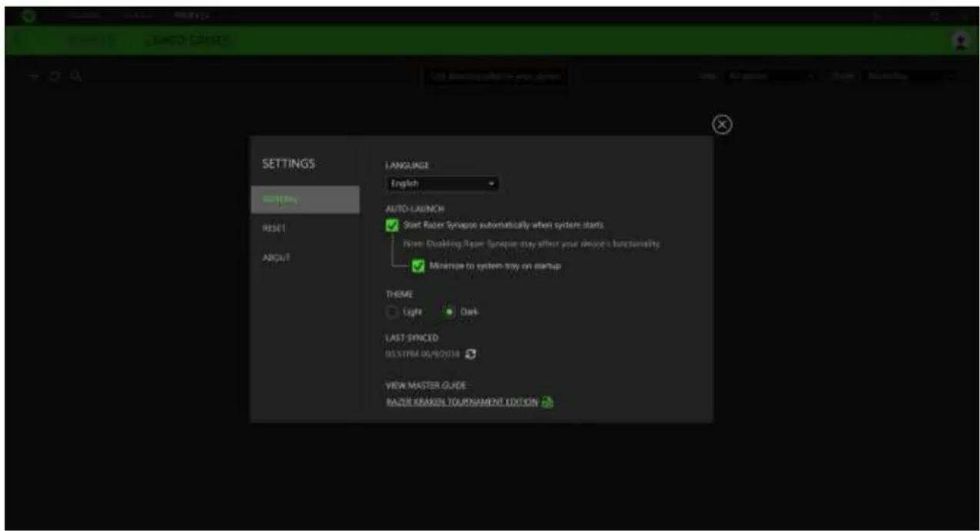Click the Razer logo in top-left corner
The height and width of the screenshot is (531, 980).
(30, 15)
